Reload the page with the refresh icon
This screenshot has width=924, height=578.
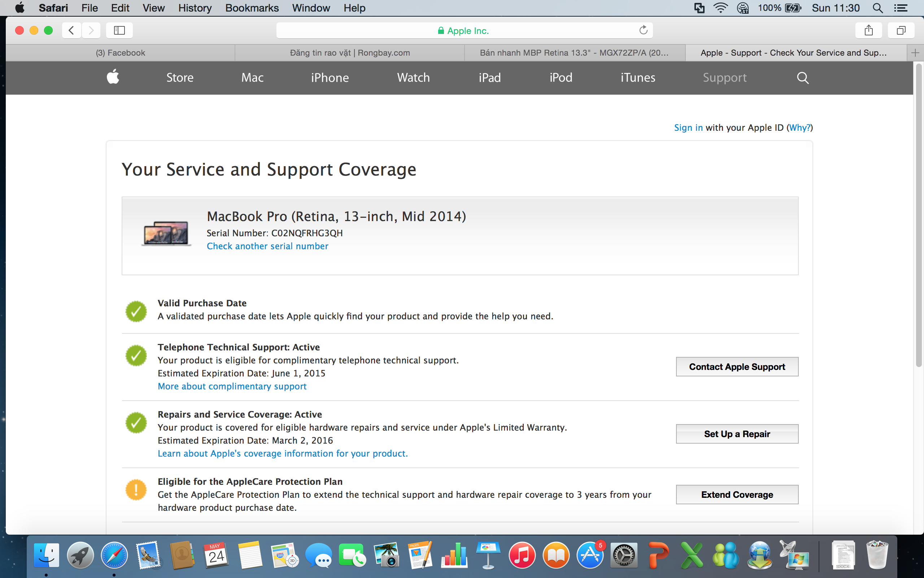coord(643,30)
